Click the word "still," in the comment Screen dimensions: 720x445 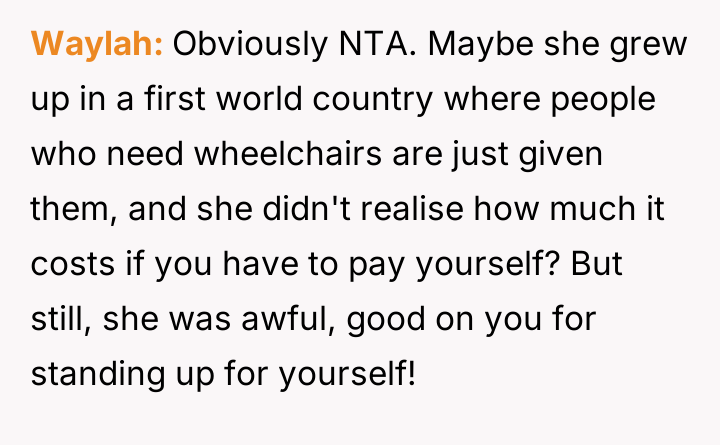click(63, 322)
